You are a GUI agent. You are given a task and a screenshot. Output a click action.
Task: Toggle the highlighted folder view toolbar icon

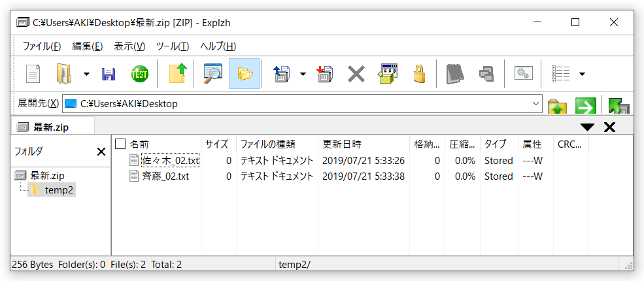point(245,74)
